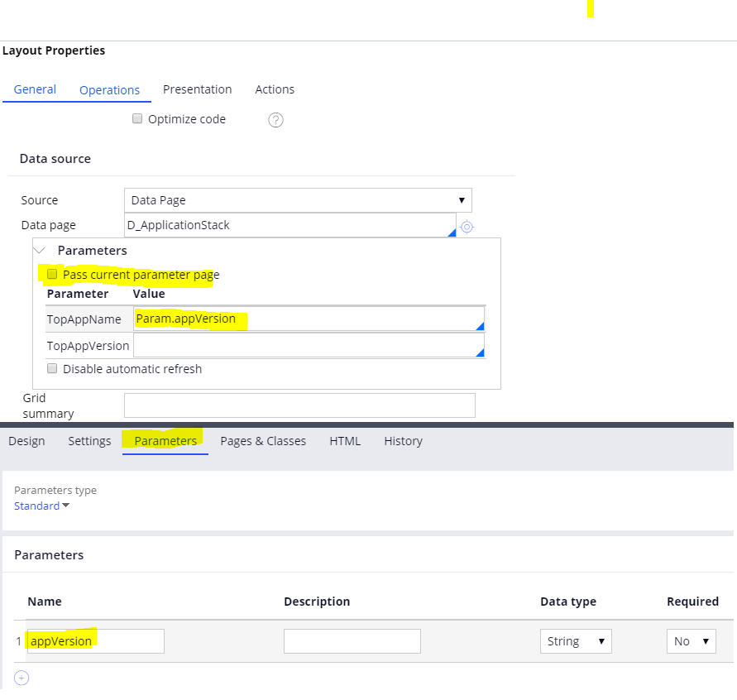
Task: Switch to the Presentation tab
Action: pyautogui.click(x=197, y=89)
